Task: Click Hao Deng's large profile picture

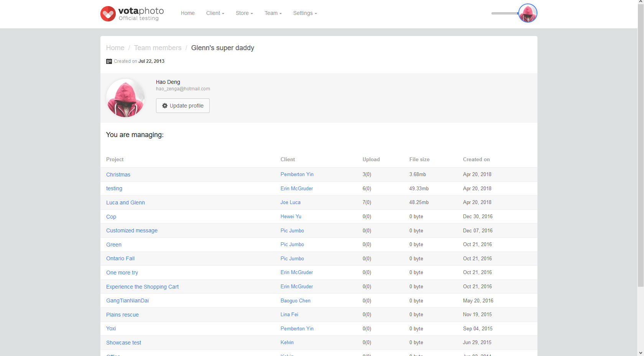Action: pyautogui.click(x=125, y=98)
